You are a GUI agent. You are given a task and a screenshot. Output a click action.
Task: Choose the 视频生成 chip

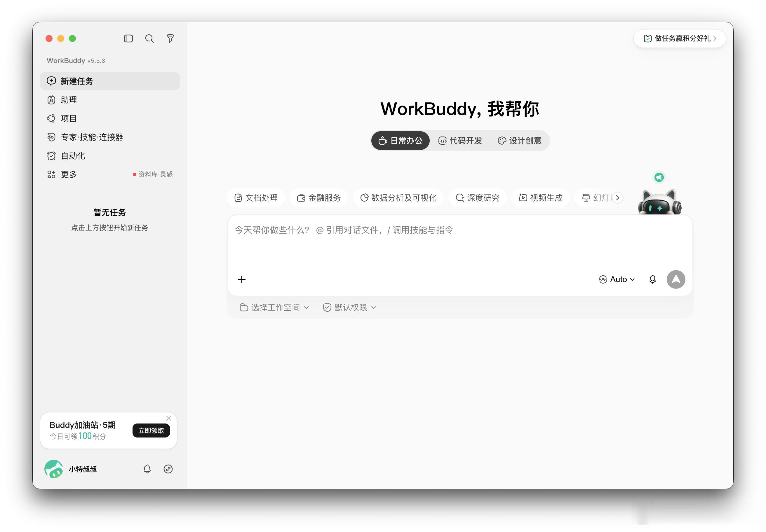pyautogui.click(x=540, y=198)
